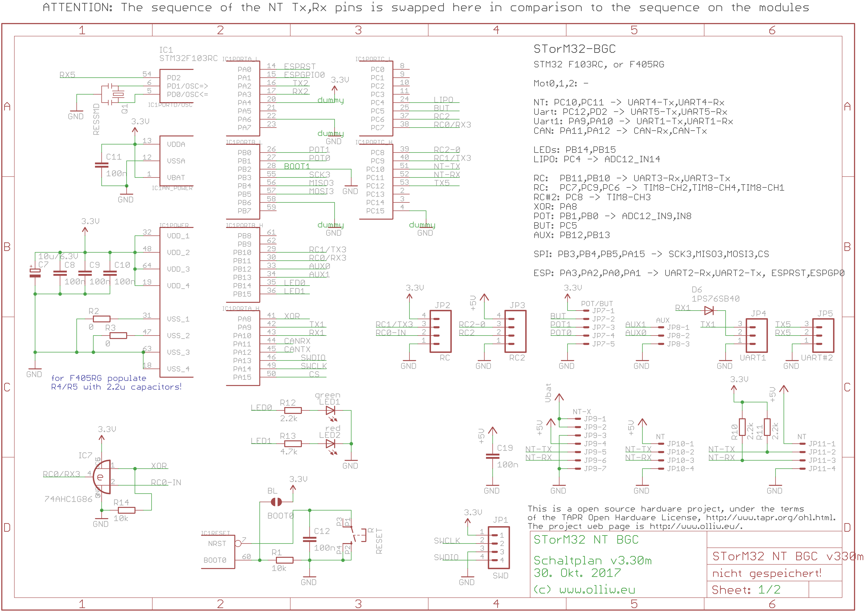The height and width of the screenshot is (612, 868).
Task: Click the ATTENTION warning line at top
Action: point(426,8)
